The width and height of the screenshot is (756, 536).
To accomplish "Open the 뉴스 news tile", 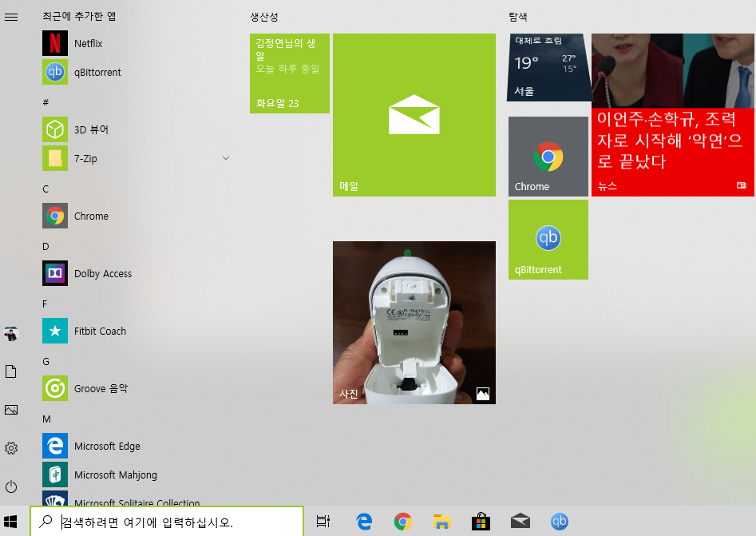I will (673, 115).
